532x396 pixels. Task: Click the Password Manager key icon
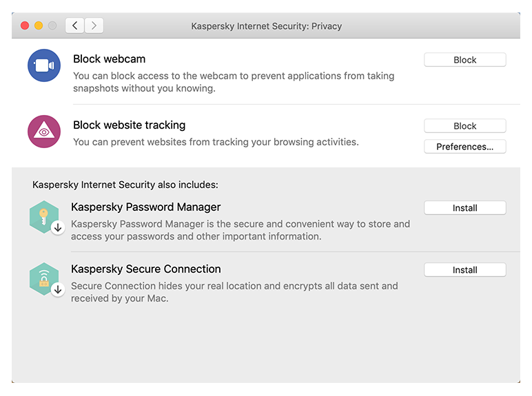click(x=43, y=215)
